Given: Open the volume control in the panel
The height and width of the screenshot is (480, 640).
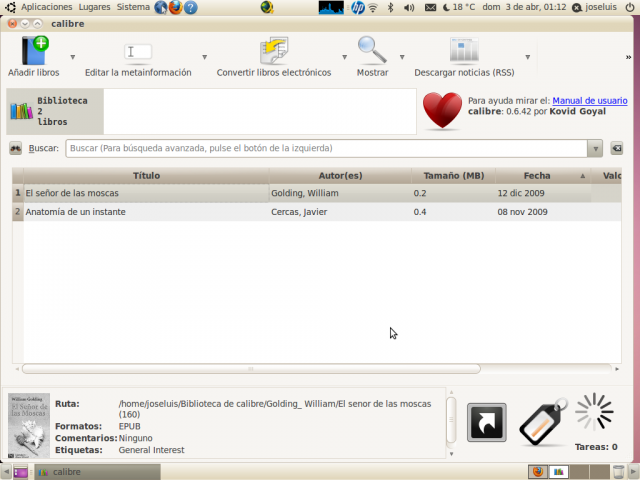Looking at the screenshot, I should (409, 7).
